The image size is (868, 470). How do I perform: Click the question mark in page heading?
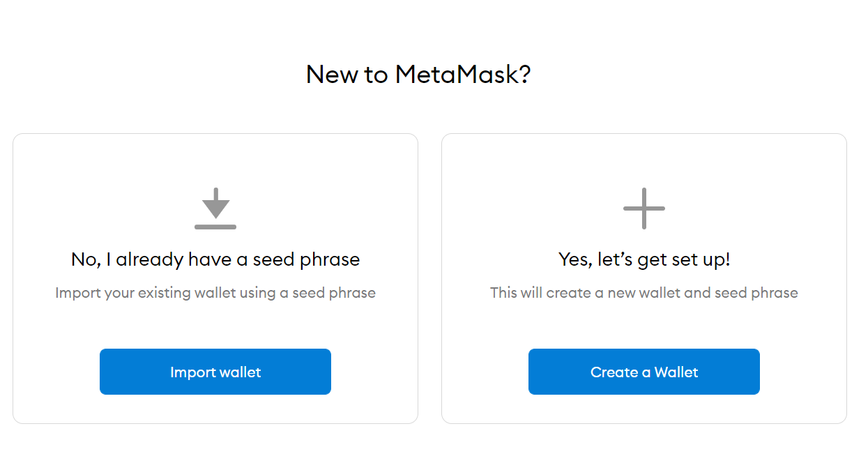(525, 74)
